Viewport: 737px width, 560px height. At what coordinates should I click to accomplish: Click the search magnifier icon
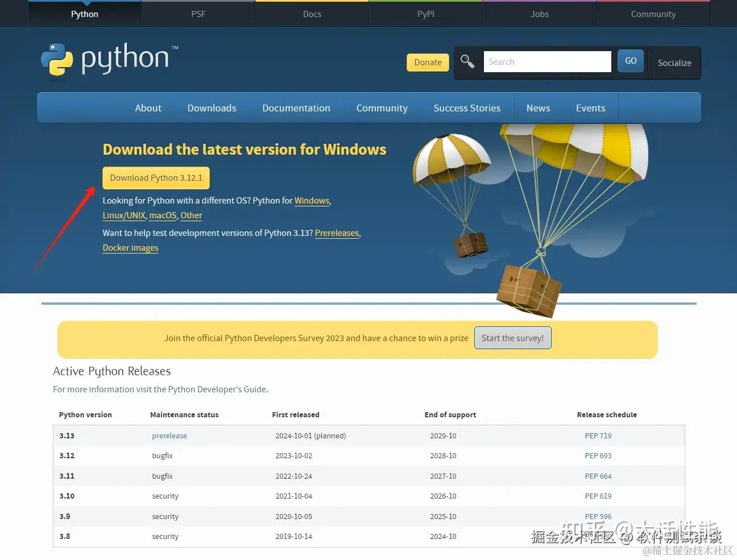click(x=467, y=61)
